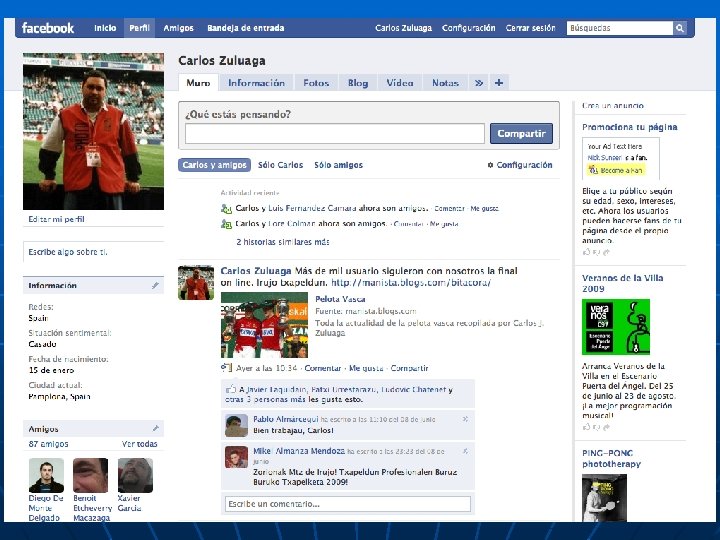Click Compartir under the Pelota Vasca post
720x540 pixels.
(409, 368)
